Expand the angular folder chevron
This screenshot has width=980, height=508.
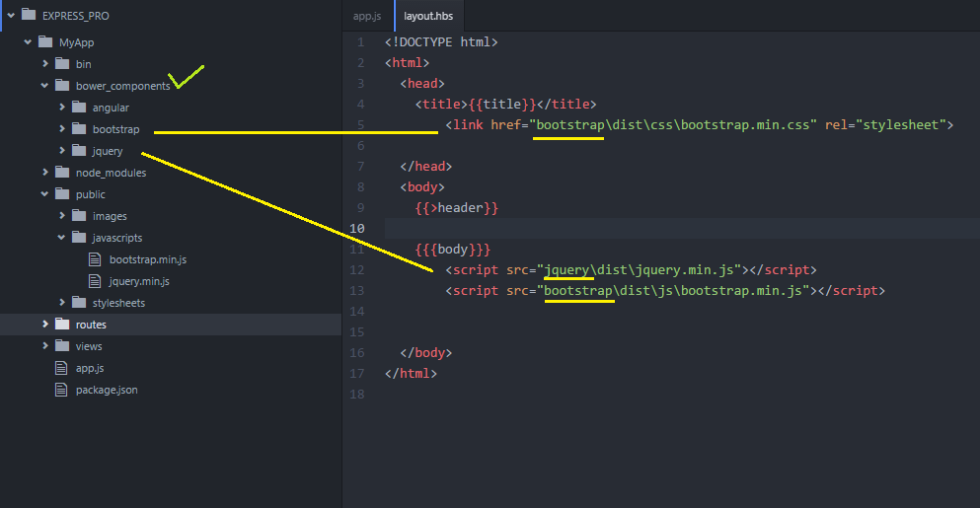point(62,107)
